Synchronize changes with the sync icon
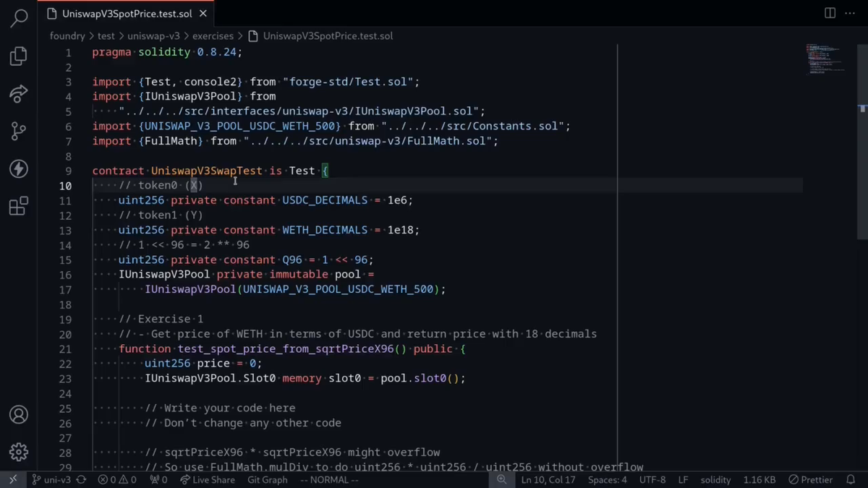Image resolution: width=868 pixels, height=488 pixels. point(81,479)
